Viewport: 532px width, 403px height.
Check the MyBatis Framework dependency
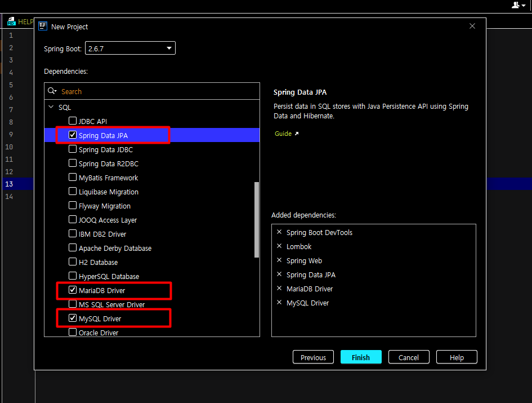pyautogui.click(x=72, y=177)
